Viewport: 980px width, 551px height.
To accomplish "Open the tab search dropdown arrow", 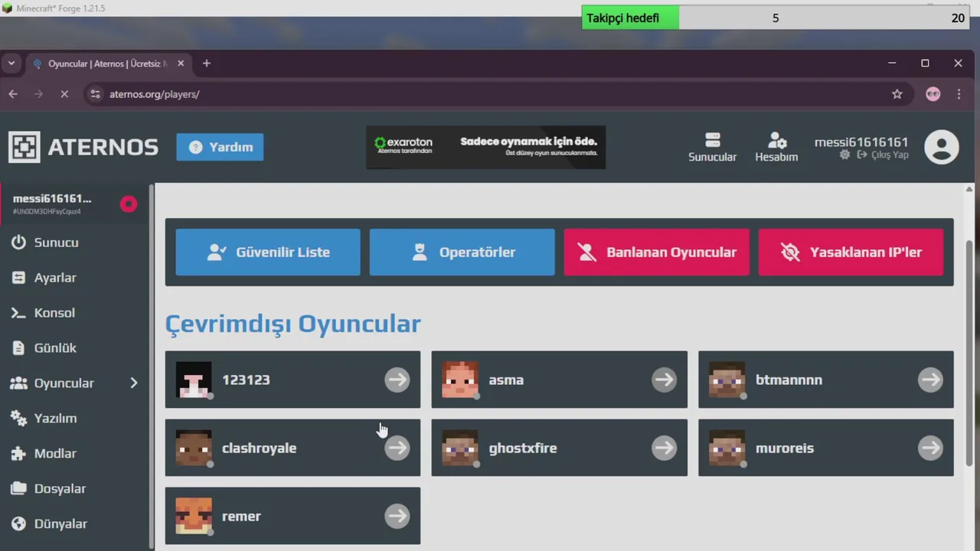I will [11, 64].
